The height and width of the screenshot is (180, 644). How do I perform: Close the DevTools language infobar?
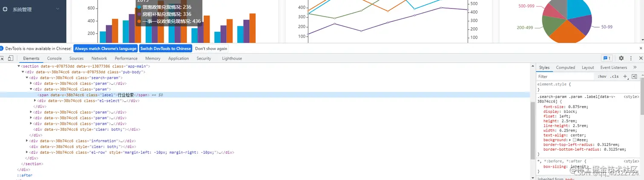pos(641,48)
